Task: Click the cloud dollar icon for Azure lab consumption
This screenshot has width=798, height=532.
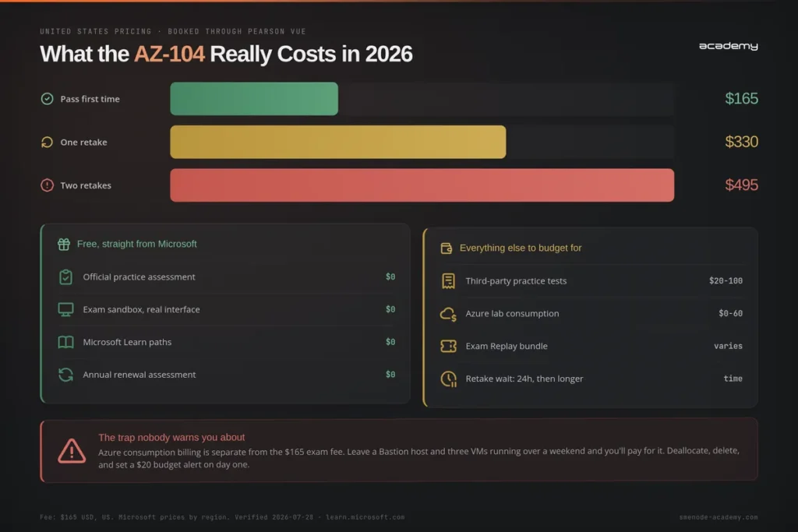Action: pos(448,314)
